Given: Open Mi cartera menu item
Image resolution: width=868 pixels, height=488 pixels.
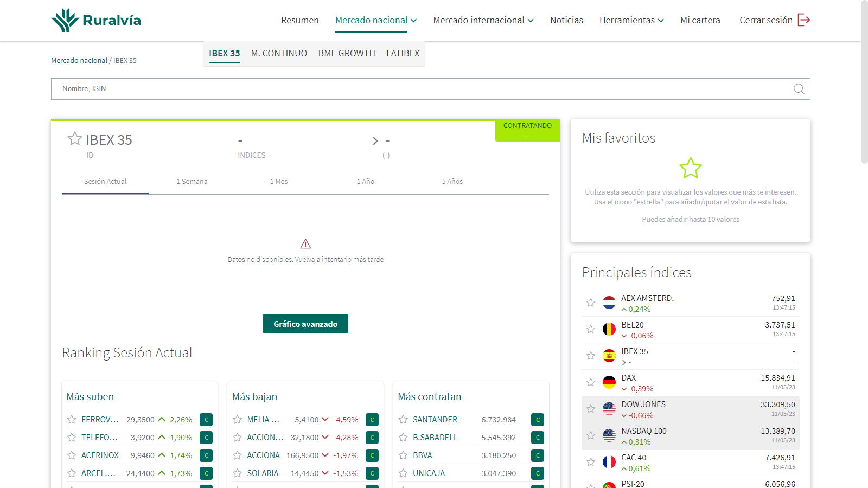Looking at the screenshot, I should pyautogui.click(x=700, y=20).
